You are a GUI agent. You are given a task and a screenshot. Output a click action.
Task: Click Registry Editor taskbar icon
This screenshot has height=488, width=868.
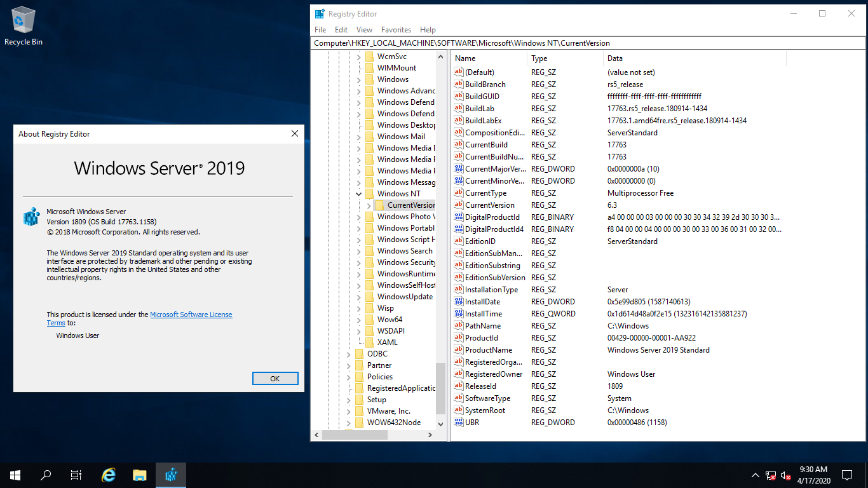[x=170, y=475]
